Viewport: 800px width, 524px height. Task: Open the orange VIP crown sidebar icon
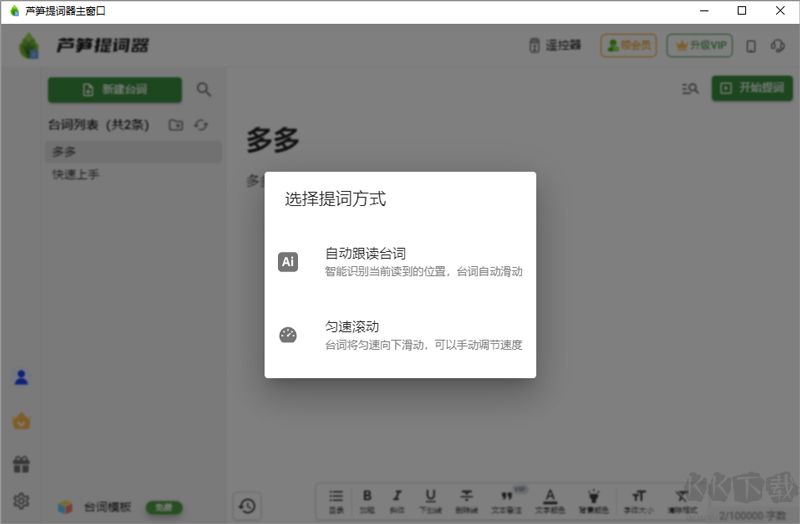tap(21, 421)
